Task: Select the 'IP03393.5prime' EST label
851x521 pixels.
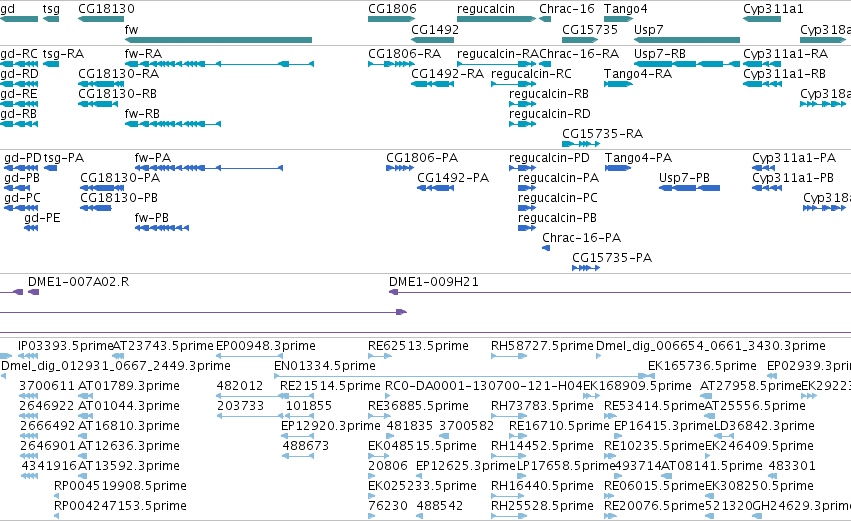Action: tap(65, 346)
